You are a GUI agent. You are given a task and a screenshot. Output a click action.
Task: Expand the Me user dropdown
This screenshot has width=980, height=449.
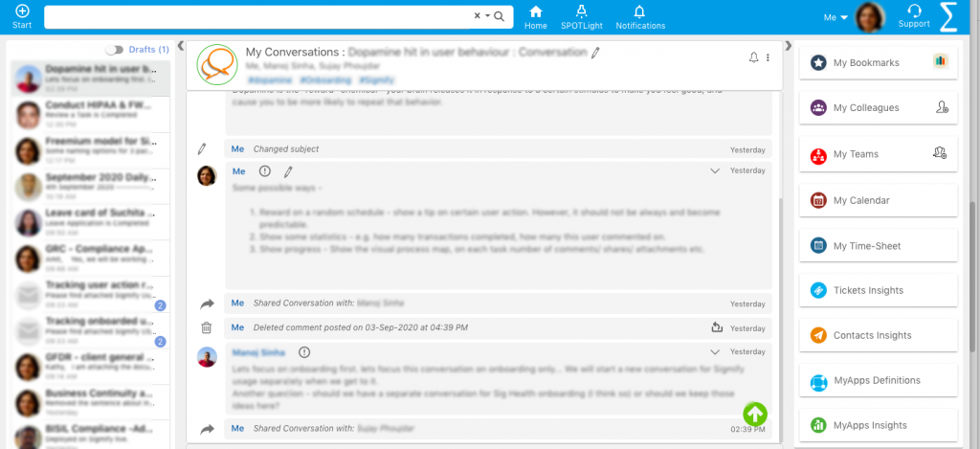(835, 17)
